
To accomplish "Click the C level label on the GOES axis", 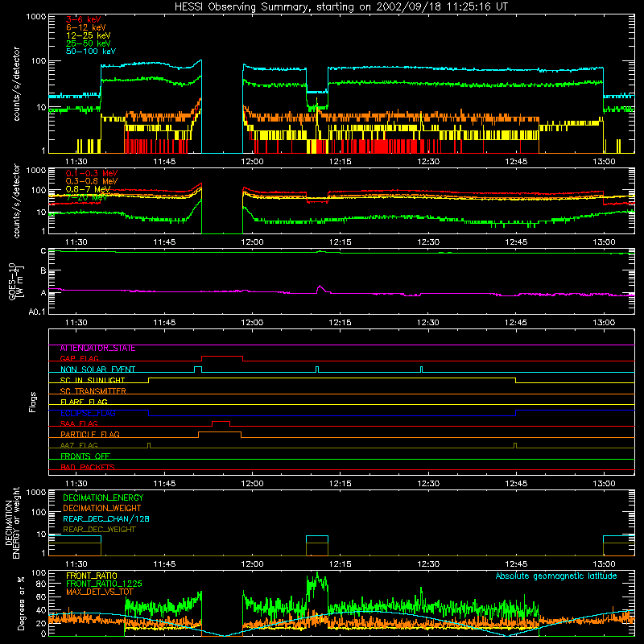I will point(43,251).
